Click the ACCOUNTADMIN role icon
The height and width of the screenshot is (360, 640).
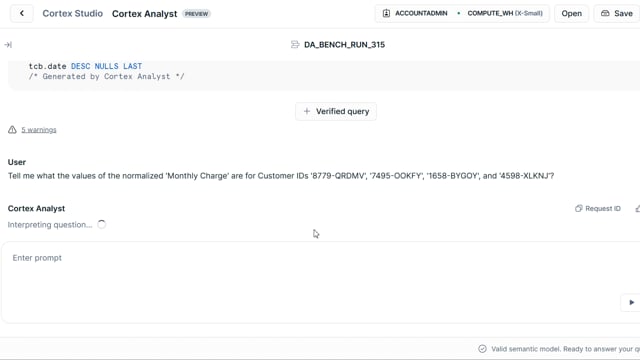pyautogui.click(x=386, y=13)
